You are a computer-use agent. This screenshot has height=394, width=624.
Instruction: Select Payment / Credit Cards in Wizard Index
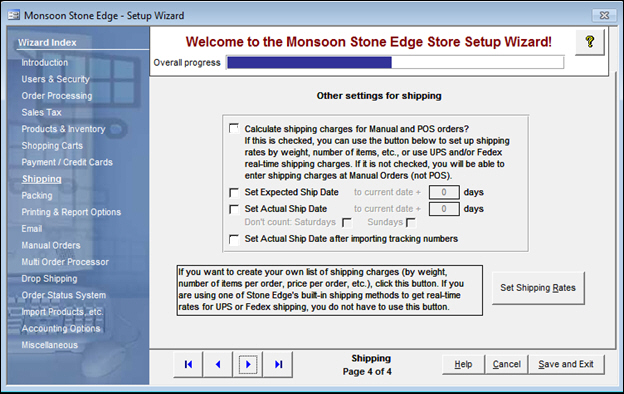67,162
